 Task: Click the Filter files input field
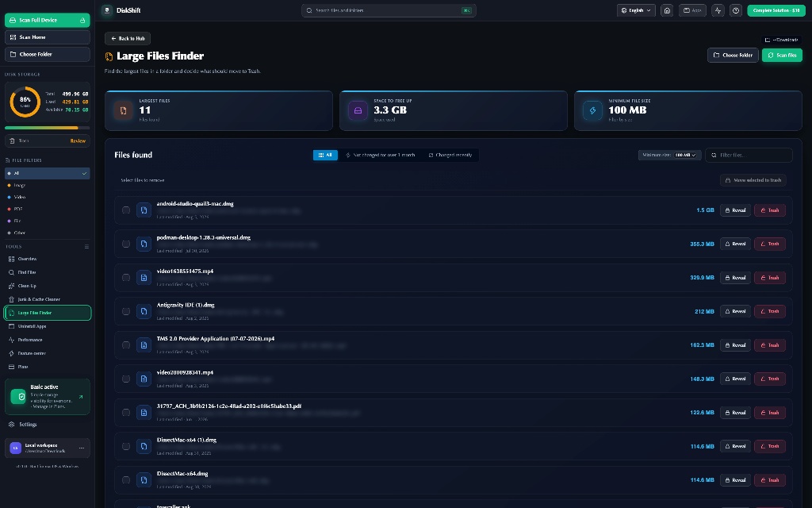(749, 155)
